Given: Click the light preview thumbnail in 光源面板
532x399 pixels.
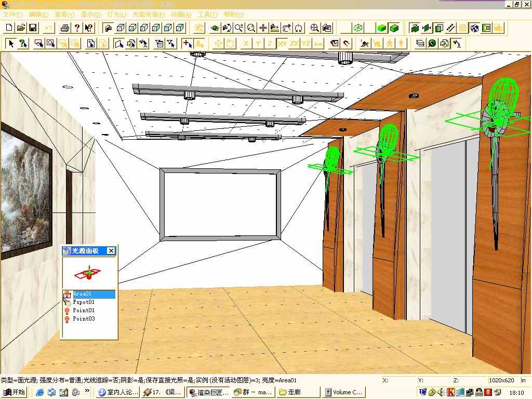Looking at the screenshot, I should (x=89, y=273).
